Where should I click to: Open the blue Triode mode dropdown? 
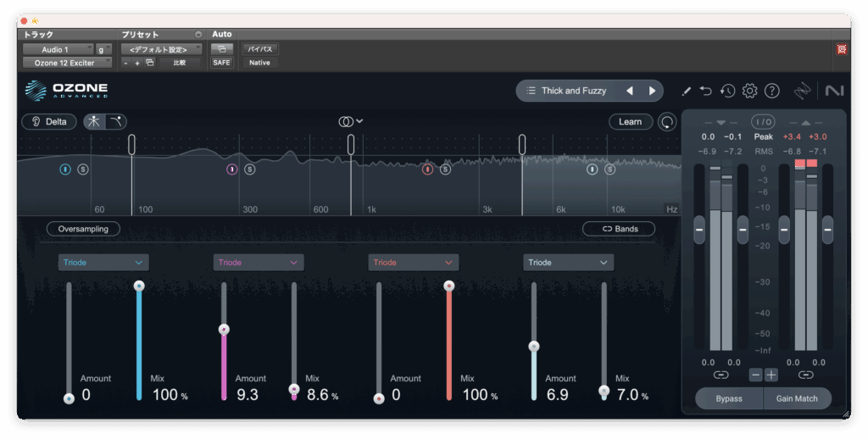(103, 263)
